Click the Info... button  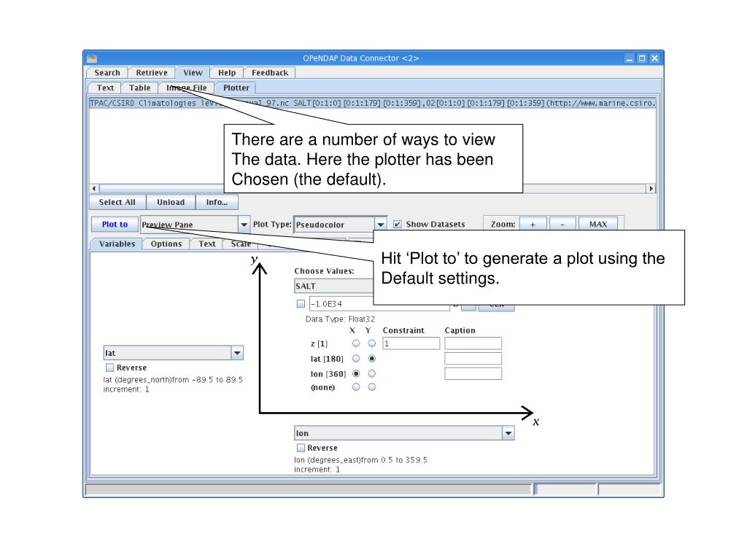pos(217,202)
